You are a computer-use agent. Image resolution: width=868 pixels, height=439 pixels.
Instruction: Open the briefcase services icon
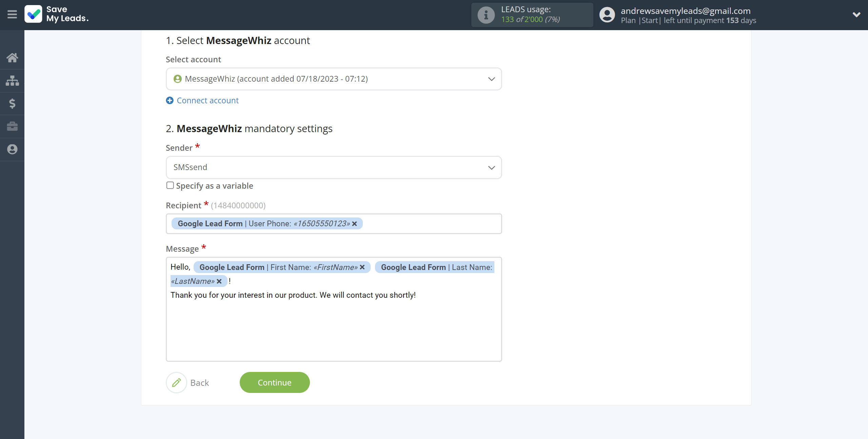coord(12,126)
